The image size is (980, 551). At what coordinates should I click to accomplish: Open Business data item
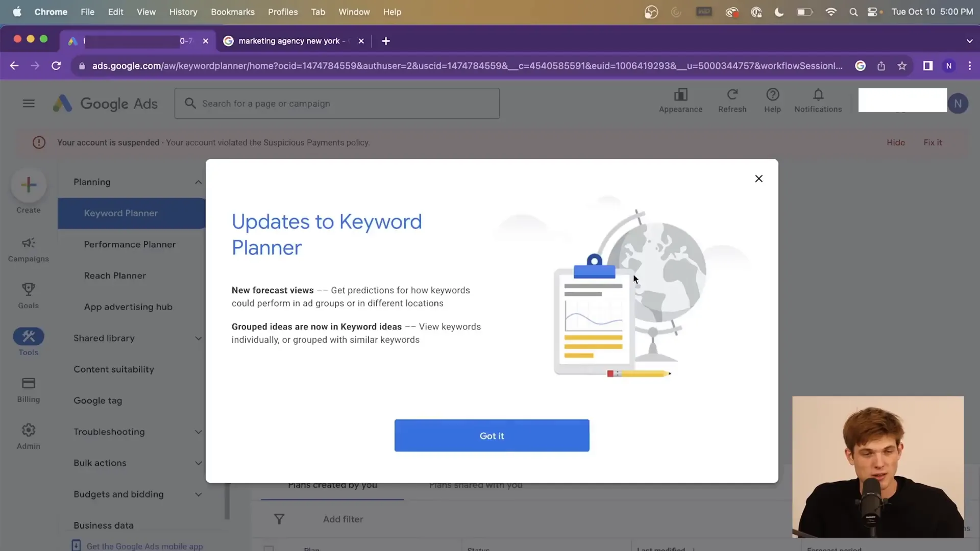(104, 525)
